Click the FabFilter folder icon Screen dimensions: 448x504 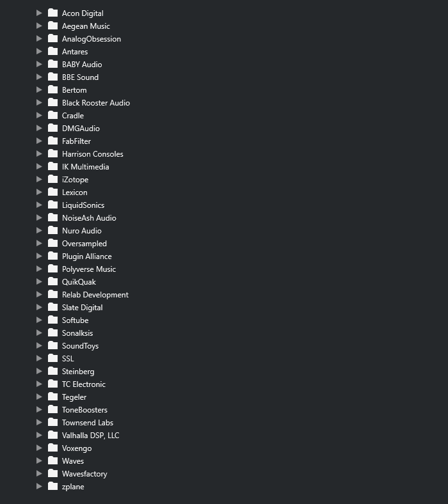click(x=52, y=141)
